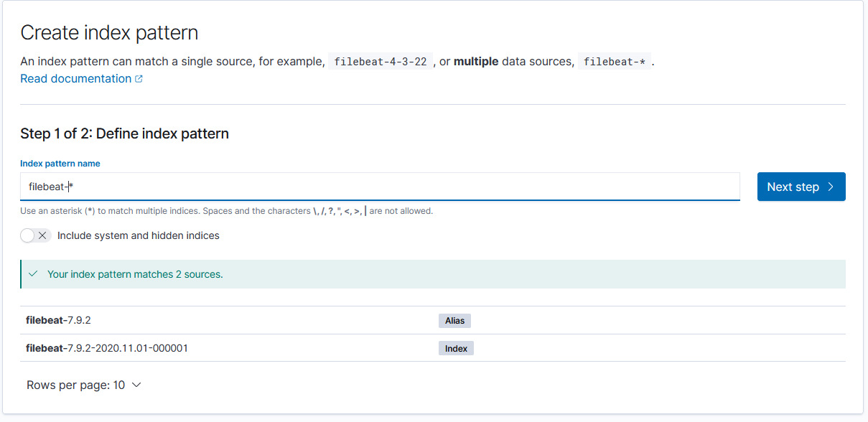The width and height of the screenshot is (868, 422).
Task: Click the Alias badge
Action: point(454,321)
